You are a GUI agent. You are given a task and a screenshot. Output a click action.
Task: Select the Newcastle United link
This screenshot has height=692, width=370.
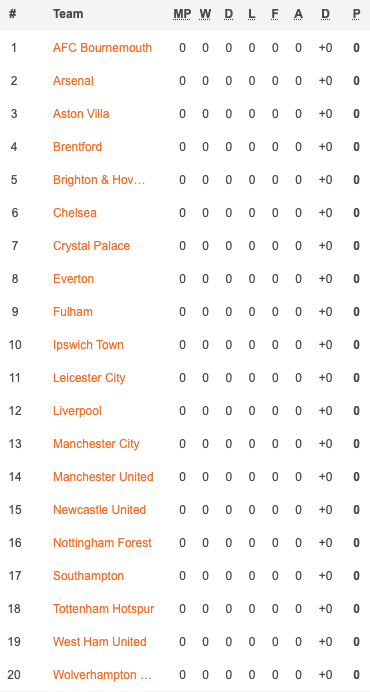(99, 510)
